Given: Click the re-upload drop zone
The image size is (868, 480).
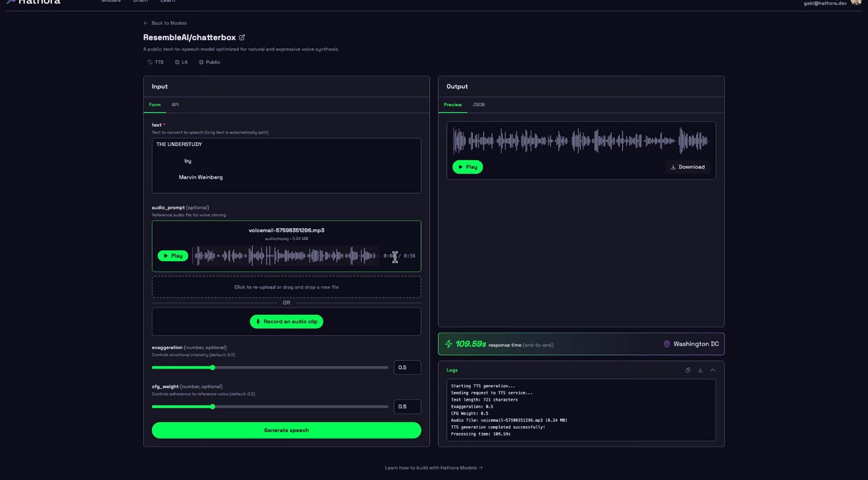Looking at the screenshot, I should [287, 287].
